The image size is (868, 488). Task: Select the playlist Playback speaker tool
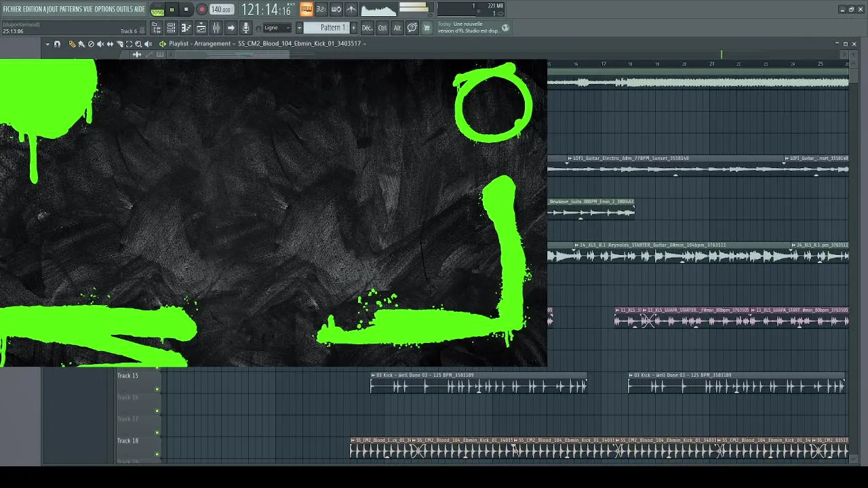coord(148,44)
